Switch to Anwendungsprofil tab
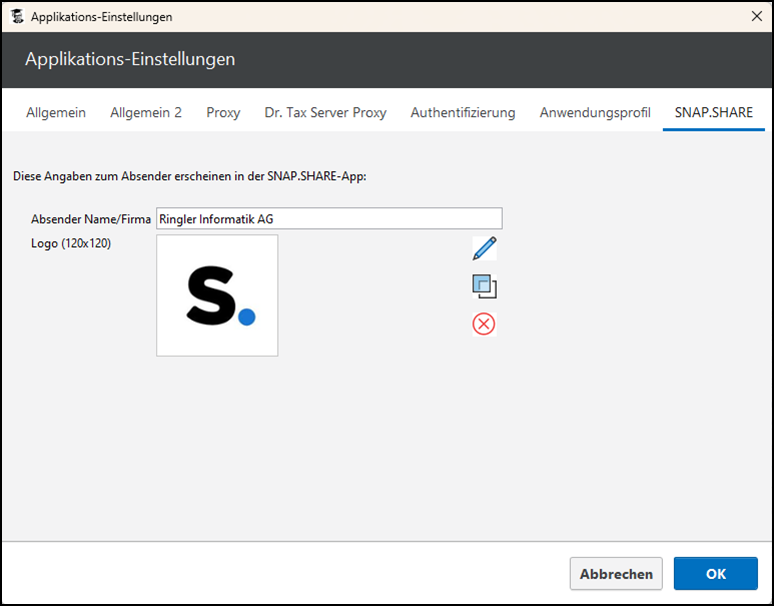Viewport: 774px width, 606px height. (x=595, y=113)
